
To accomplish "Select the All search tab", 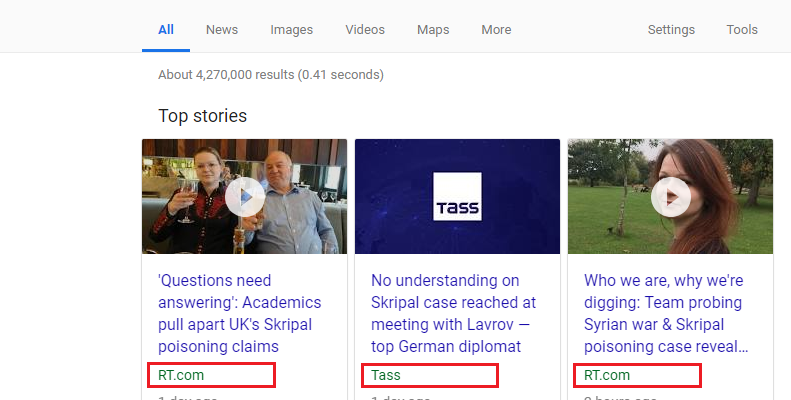I will tap(166, 30).
